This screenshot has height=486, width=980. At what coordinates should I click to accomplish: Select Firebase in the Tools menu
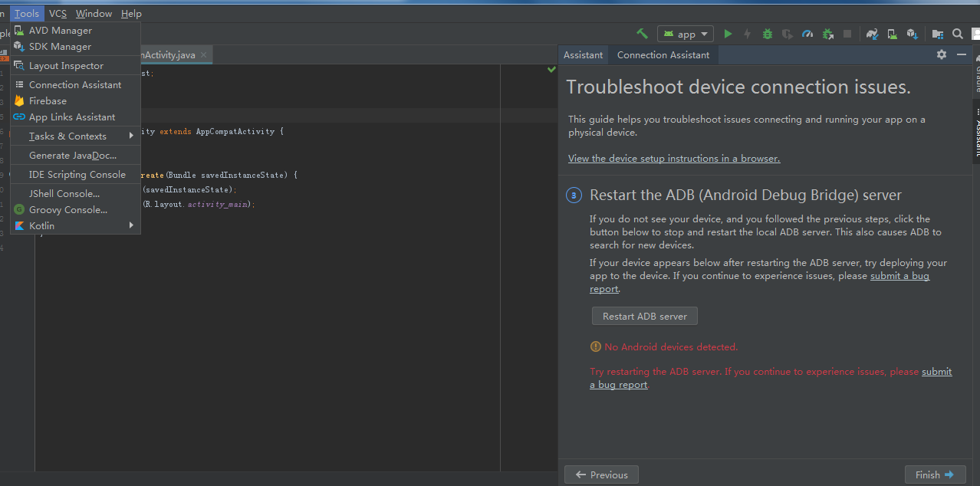click(75, 101)
